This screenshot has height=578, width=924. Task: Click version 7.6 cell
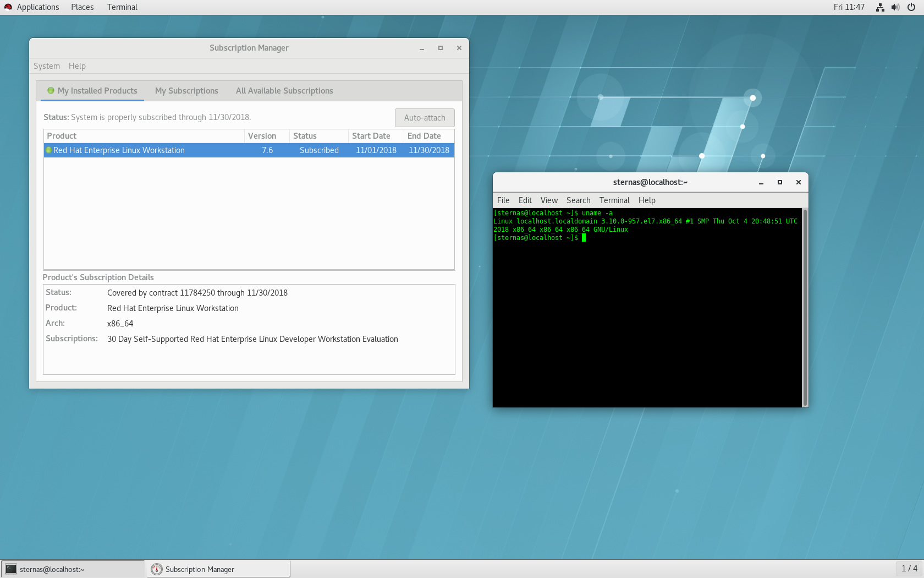(267, 150)
